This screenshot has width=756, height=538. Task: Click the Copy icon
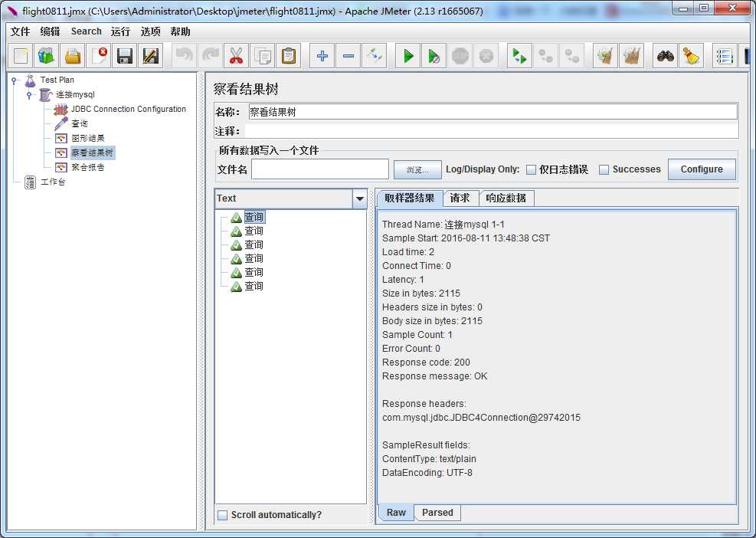click(263, 56)
